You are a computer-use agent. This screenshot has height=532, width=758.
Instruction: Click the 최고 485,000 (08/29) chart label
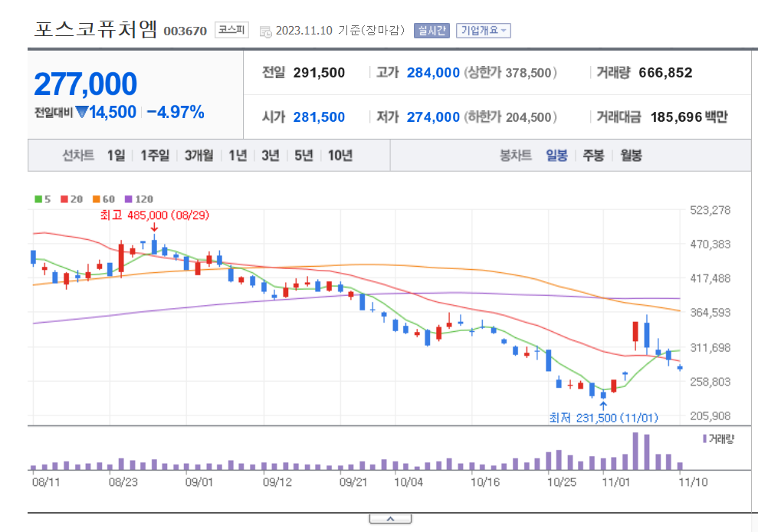(155, 215)
